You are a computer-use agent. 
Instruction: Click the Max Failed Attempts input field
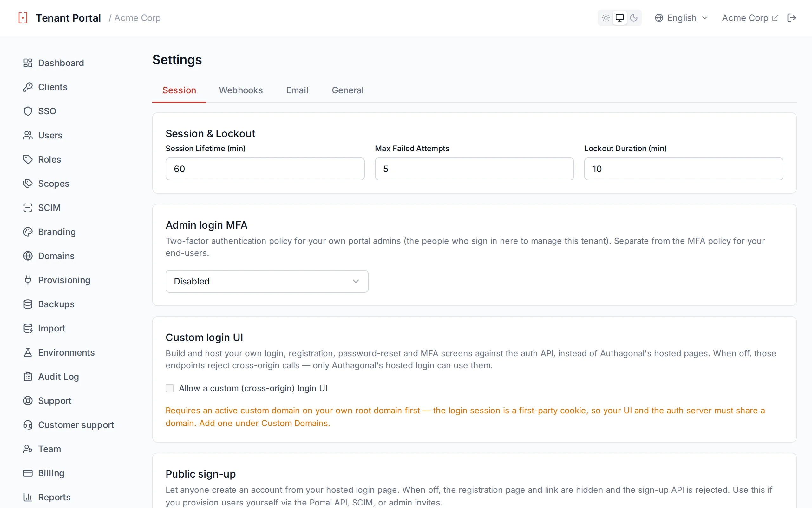475,169
